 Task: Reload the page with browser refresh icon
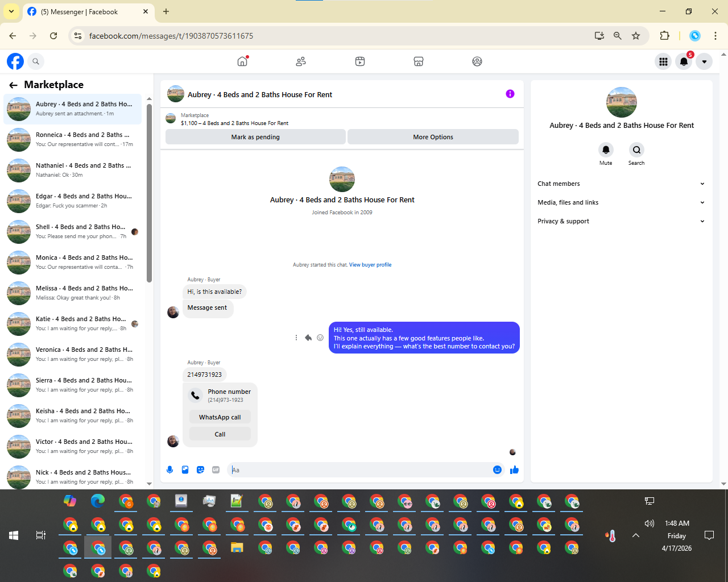(53, 36)
